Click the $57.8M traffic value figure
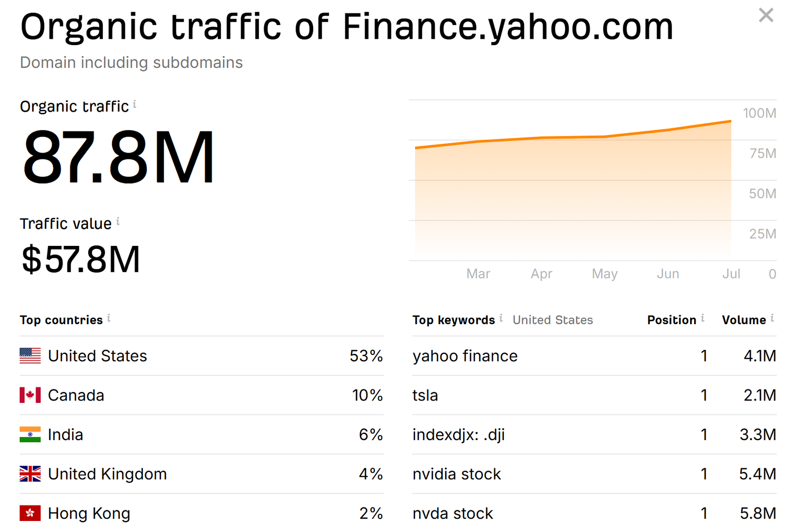The height and width of the screenshot is (532, 803). click(x=81, y=259)
